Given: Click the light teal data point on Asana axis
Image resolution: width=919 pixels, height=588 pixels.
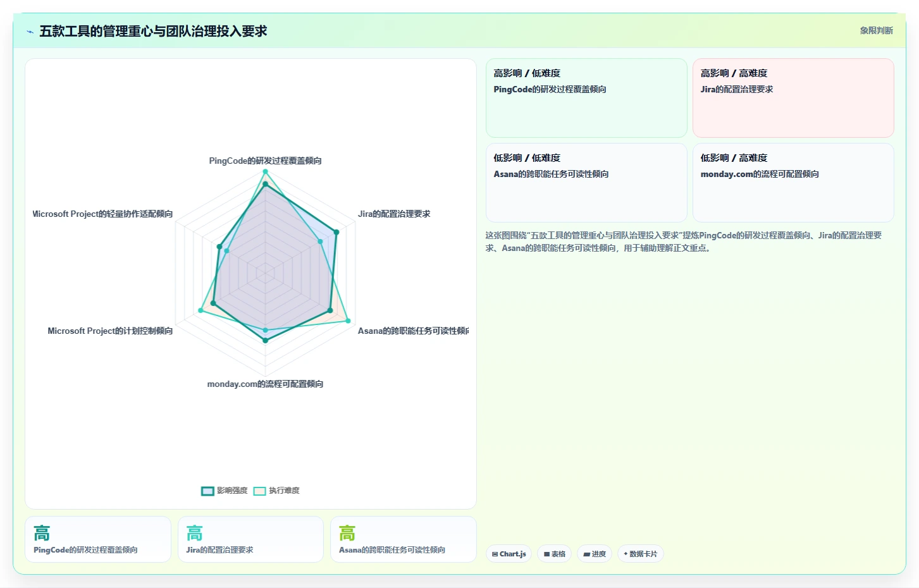Looking at the screenshot, I should 348,321.
